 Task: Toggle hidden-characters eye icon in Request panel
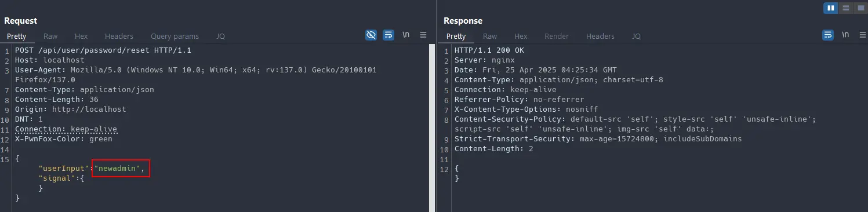coord(371,35)
